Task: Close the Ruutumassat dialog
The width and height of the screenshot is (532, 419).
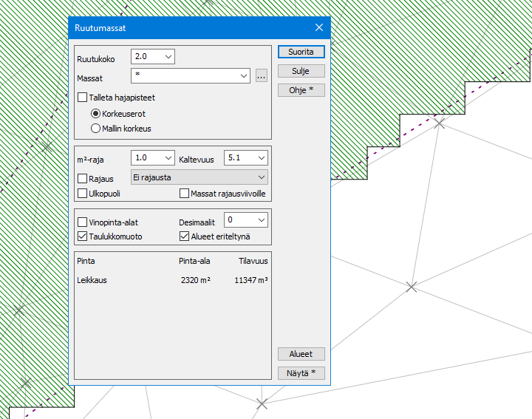Action: click(319, 27)
